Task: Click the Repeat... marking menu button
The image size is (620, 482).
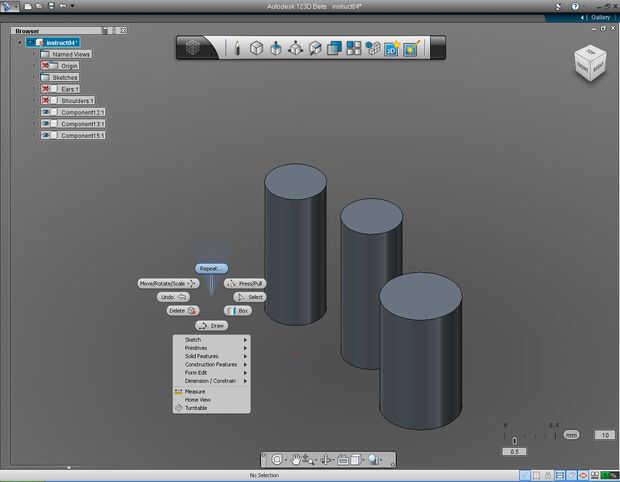Action: tap(211, 268)
